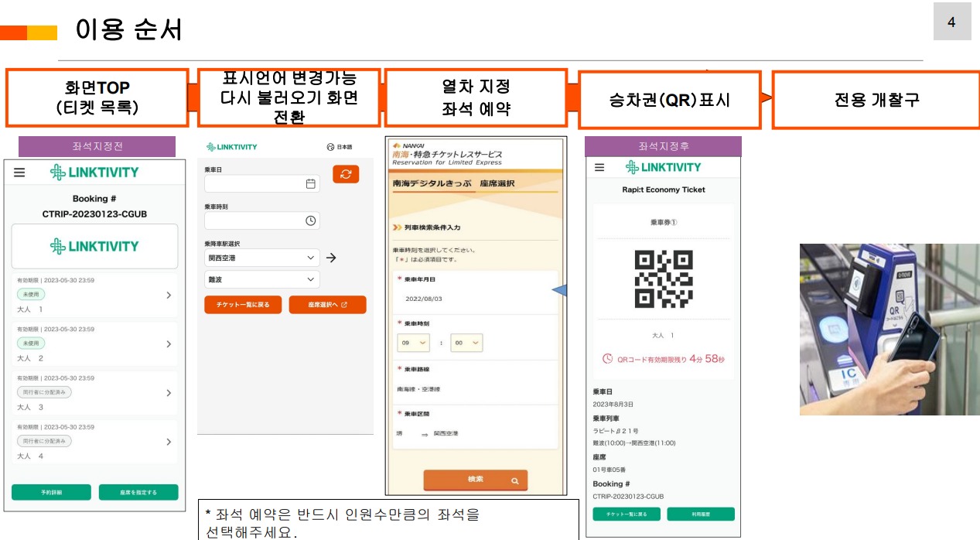Click the 利用履歴 button

[700, 514]
